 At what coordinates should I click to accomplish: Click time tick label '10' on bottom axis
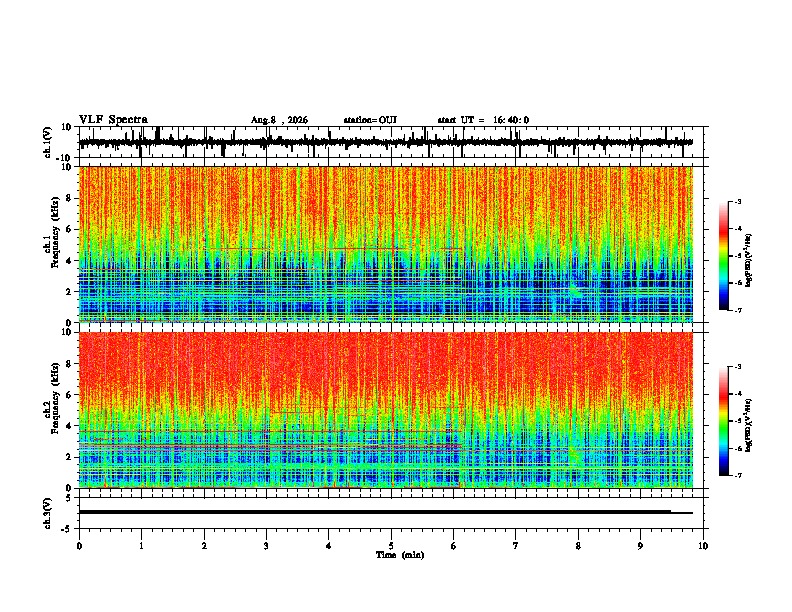(x=703, y=546)
